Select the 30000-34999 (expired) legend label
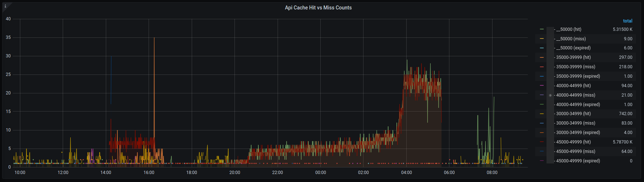The image size is (644, 182). point(578,133)
